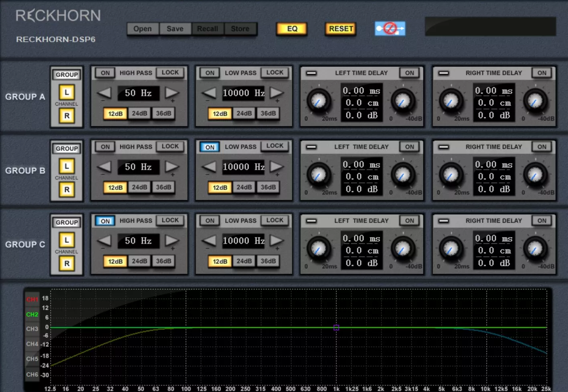The image size is (568, 392).
Task: Select CH5 curve in the graph
Action: (x=32, y=359)
